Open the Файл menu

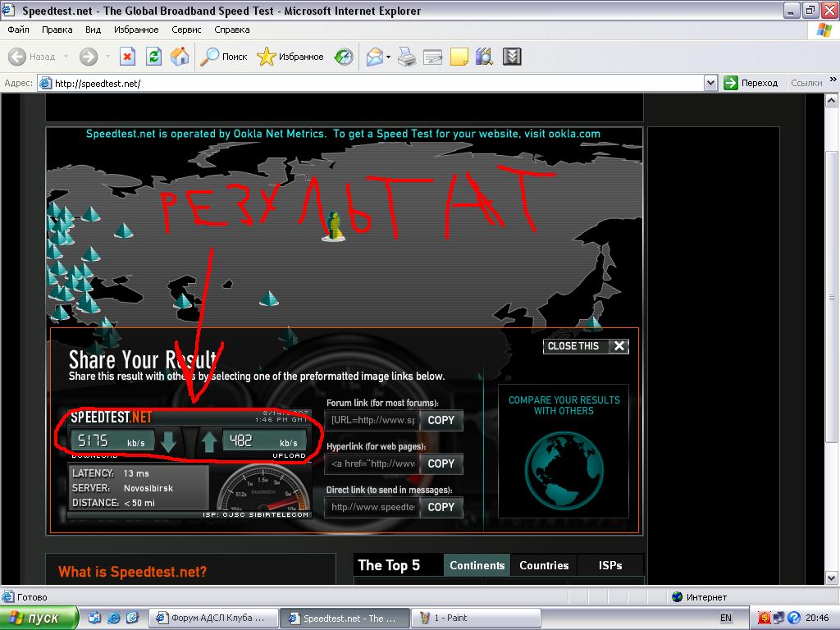point(18,30)
